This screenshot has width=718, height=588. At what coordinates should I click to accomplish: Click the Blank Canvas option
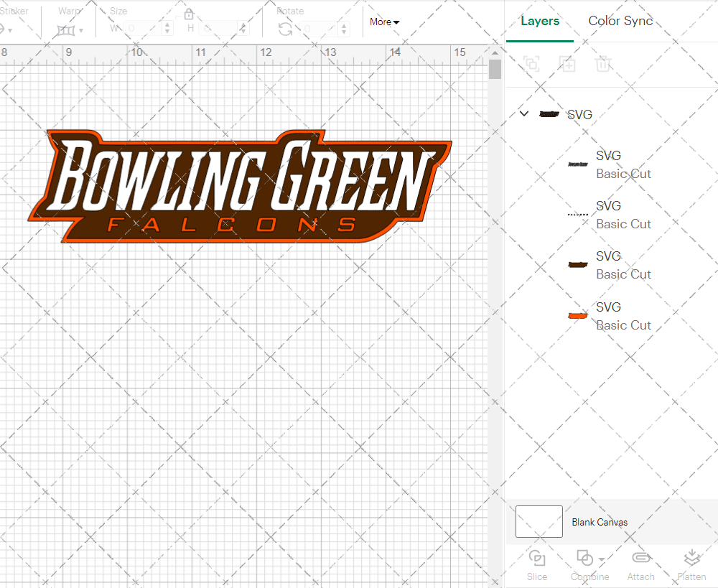pyautogui.click(x=600, y=522)
